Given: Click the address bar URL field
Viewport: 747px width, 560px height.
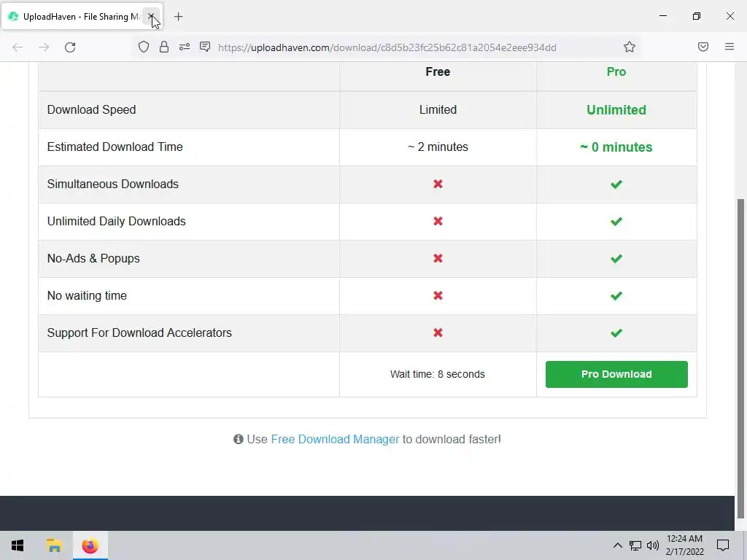Looking at the screenshot, I should [x=387, y=47].
